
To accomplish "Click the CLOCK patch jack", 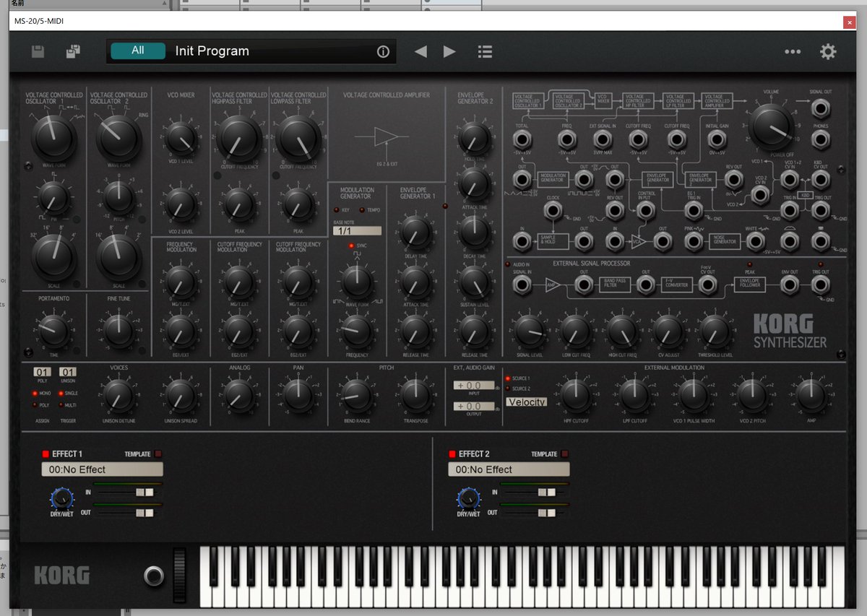I will tap(553, 210).
